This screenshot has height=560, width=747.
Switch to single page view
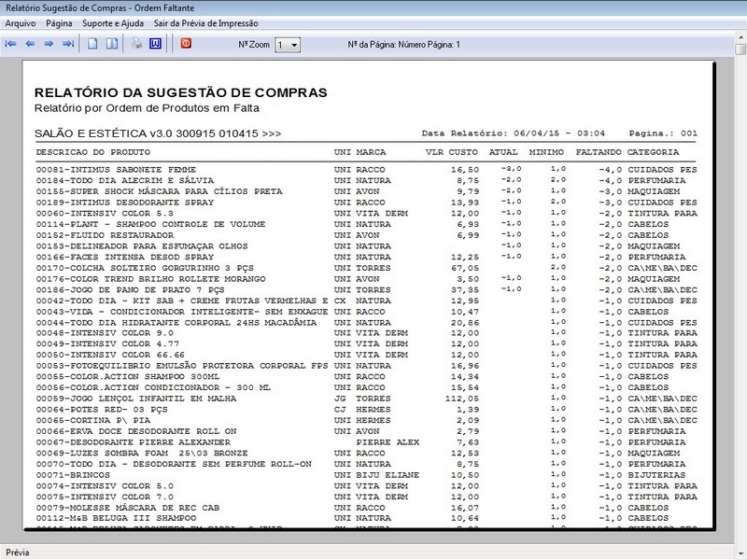pyautogui.click(x=93, y=44)
